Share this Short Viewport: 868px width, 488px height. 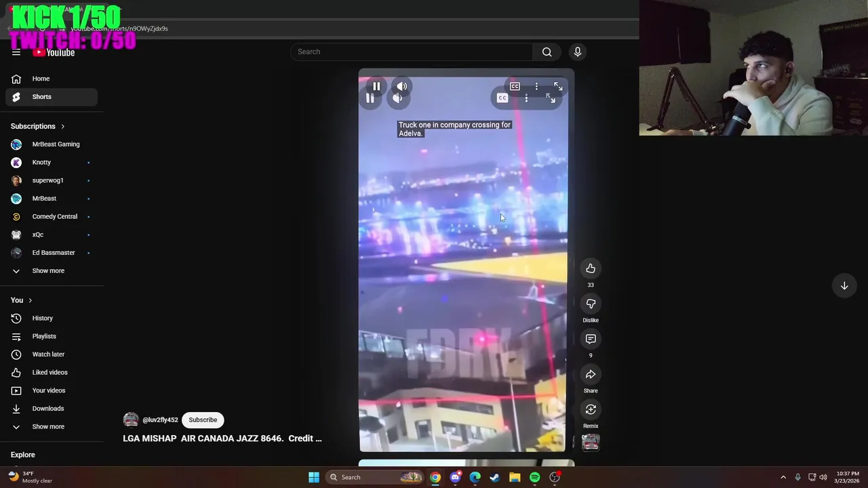591,374
